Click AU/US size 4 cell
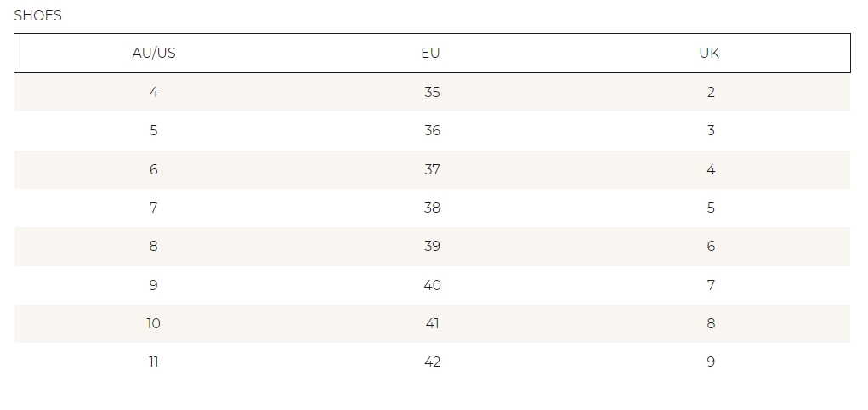Screen dimensions: 868x410 click(154, 92)
